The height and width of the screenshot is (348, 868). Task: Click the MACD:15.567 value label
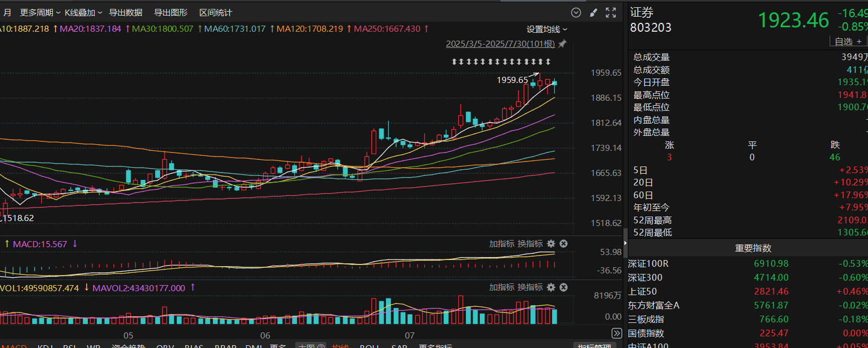coord(40,244)
